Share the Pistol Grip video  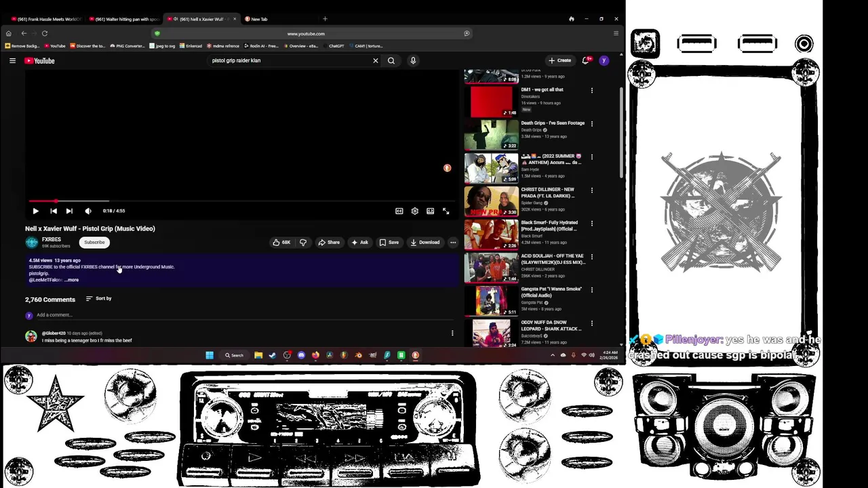point(329,242)
